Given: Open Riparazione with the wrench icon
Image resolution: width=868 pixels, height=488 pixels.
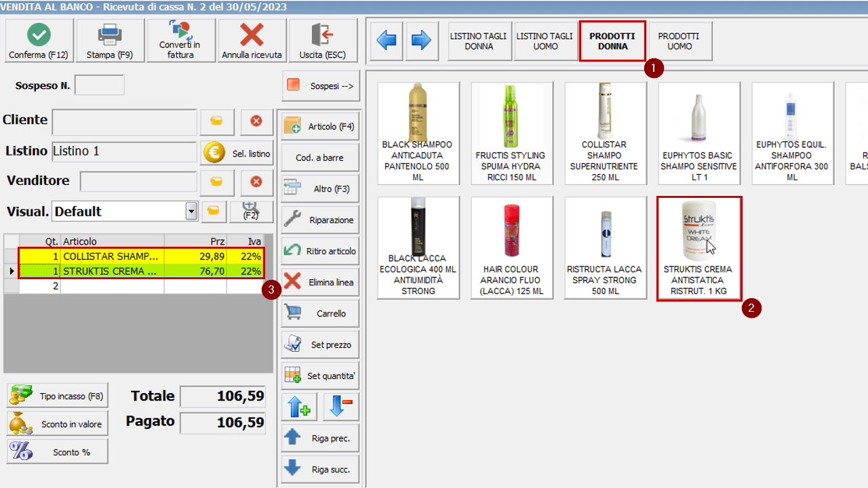Looking at the screenshot, I should click(x=320, y=220).
